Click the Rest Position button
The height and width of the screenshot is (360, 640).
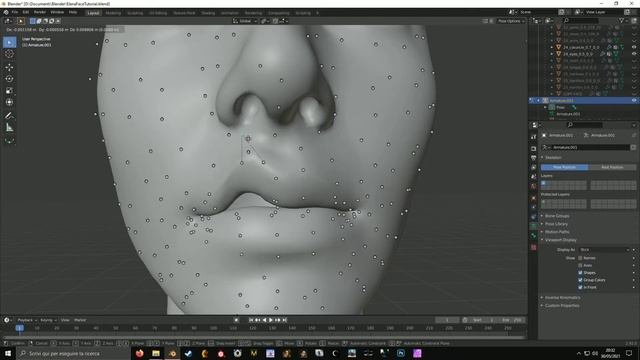(612, 167)
